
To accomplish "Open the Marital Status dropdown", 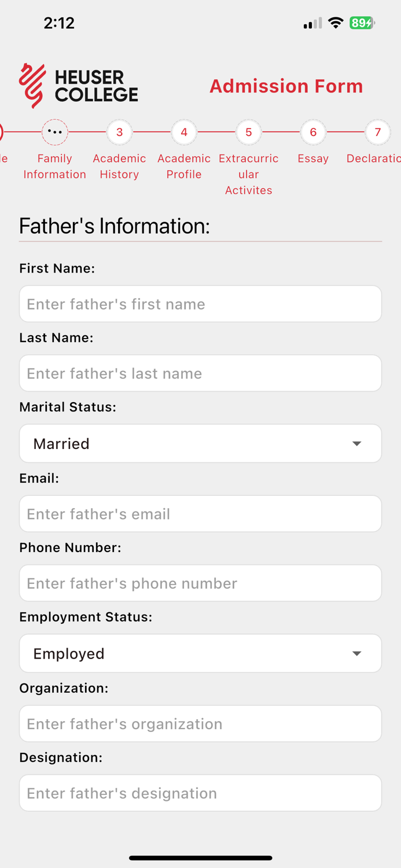I will click(x=200, y=443).
